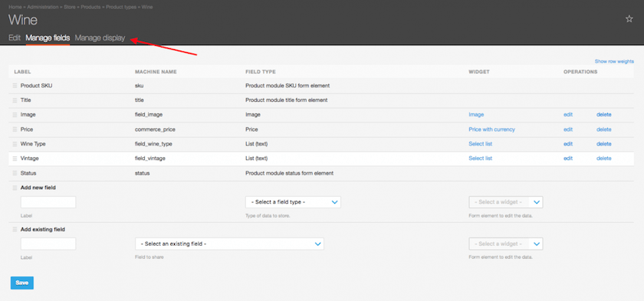Edit the Image field

[x=568, y=115]
